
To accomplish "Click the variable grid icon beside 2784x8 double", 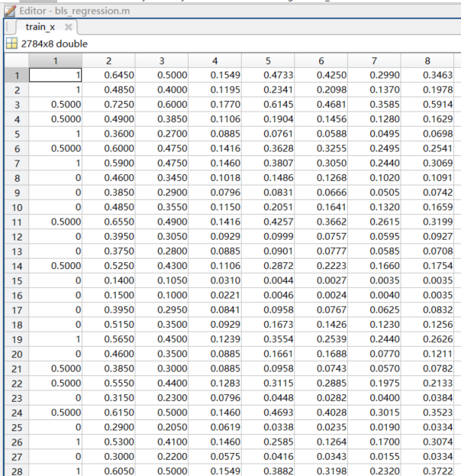I will (11, 44).
